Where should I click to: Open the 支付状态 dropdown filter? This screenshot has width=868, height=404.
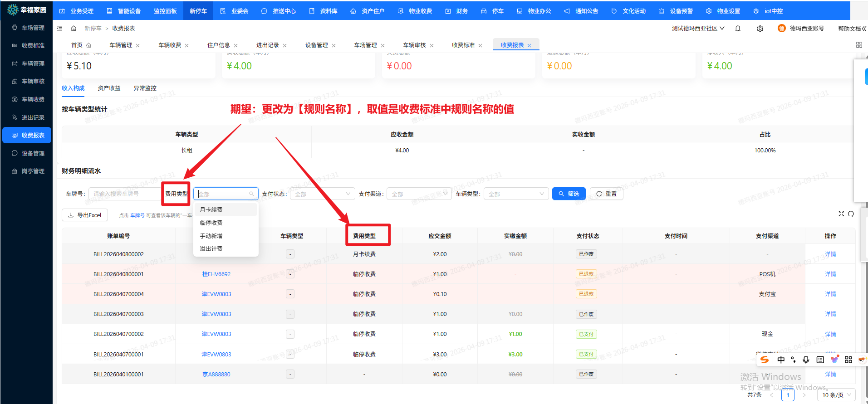point(322,194)
